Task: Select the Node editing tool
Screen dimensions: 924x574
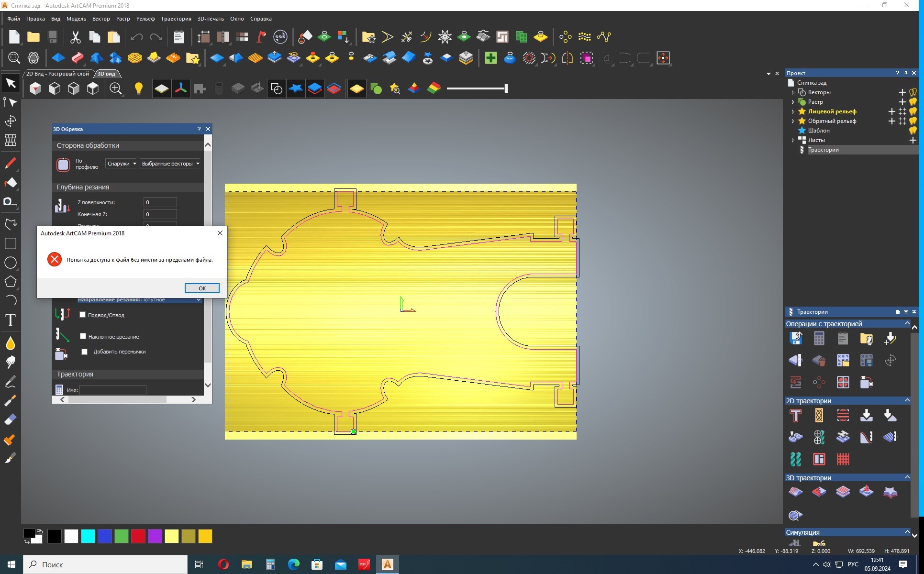Action: pos(11,102)
